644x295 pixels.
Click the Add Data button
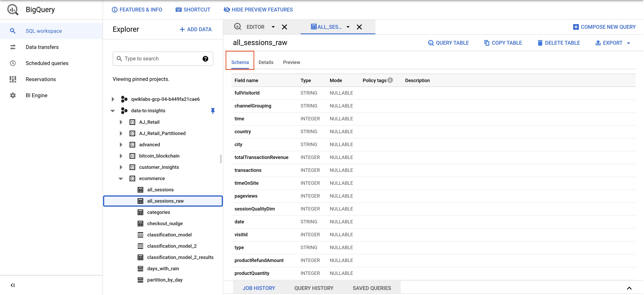(196, 30)
